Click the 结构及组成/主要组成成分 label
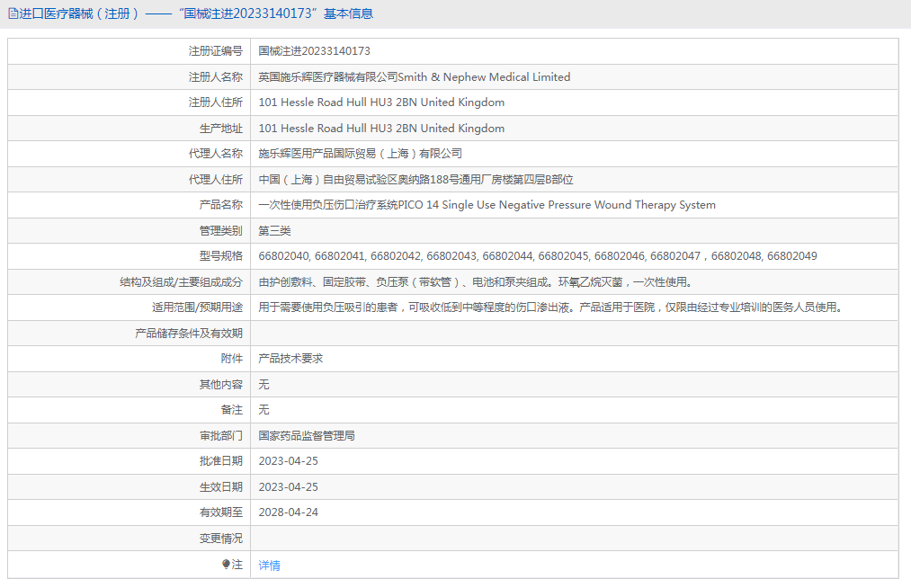Viewport: 911px width, 588px height. coord(181,281)
